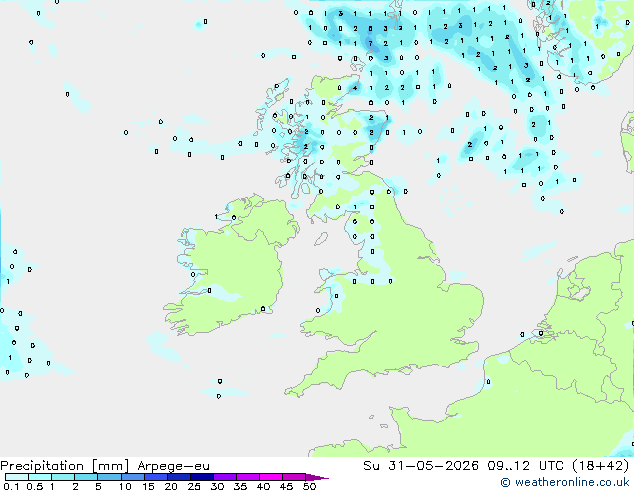This screenshot has height=490, width=634.
Task: Click the "Precipitation [mm]" title text
Action: tap(64, 466)
